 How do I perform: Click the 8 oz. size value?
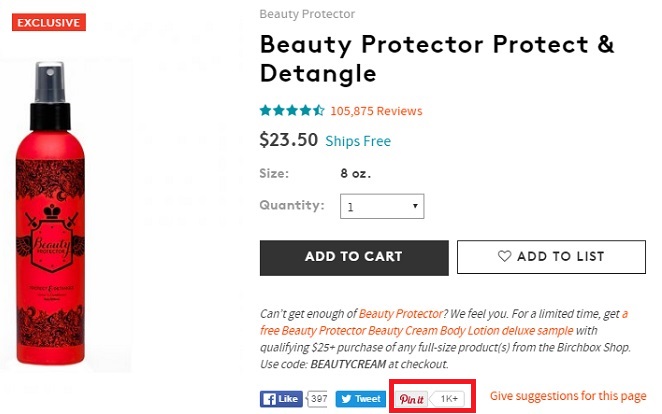355,173
